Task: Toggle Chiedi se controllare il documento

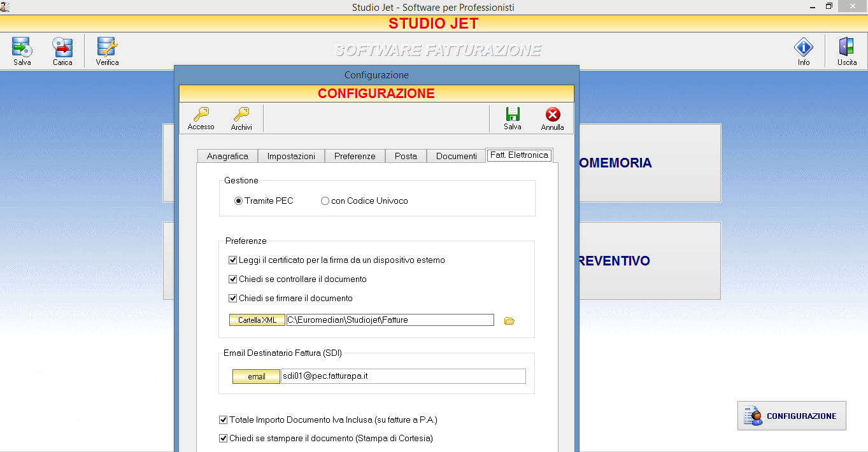Action: (x=232, y=279)
